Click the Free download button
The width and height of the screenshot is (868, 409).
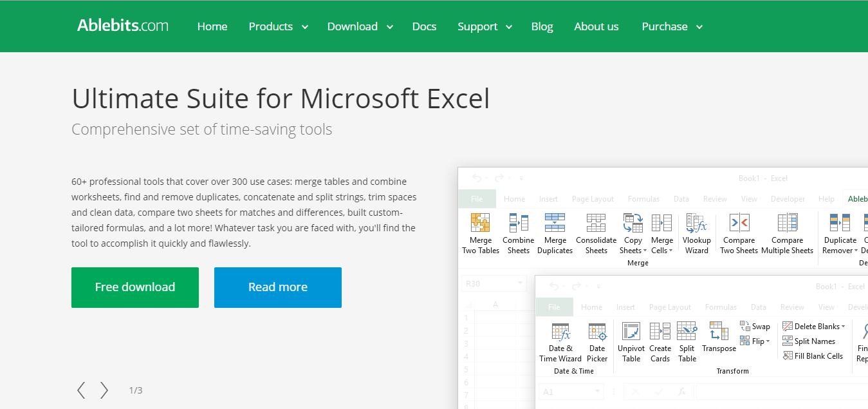(x=134, y=287)
